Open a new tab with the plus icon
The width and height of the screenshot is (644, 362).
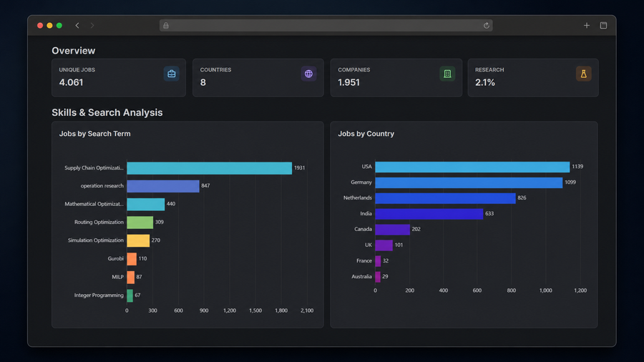587,26
